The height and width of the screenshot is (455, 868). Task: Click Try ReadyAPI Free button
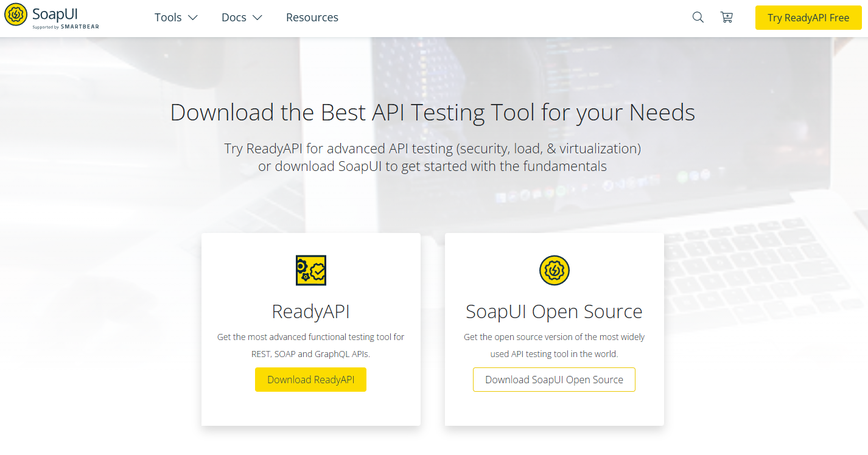pyautogui.click(x=808, y=18)
